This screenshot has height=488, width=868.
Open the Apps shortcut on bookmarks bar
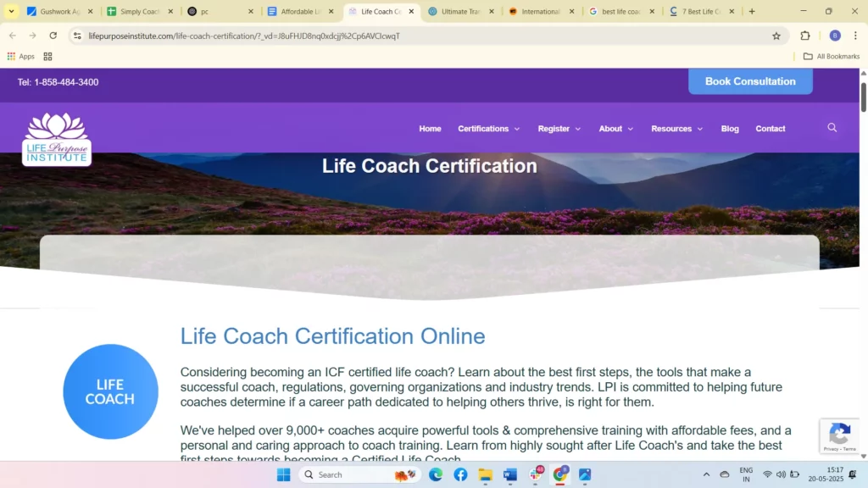coord(20,56)
